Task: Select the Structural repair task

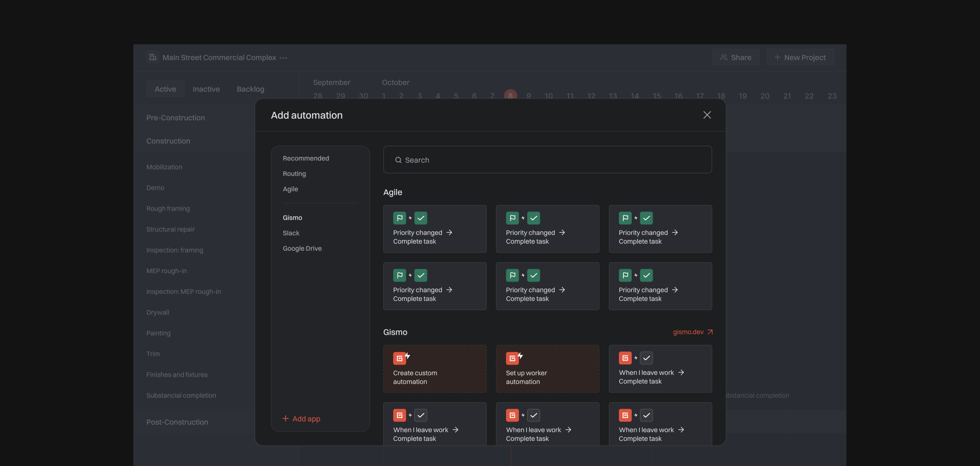Action: tap(170, 229)
